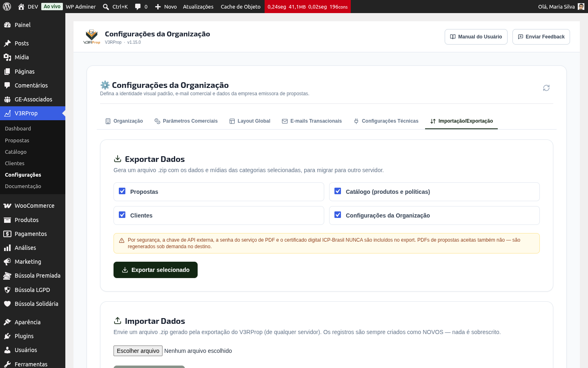Click 'Nenhum arquivo escolhido' text
Viewport: 588px width, 368px height.
click(198, 351)
